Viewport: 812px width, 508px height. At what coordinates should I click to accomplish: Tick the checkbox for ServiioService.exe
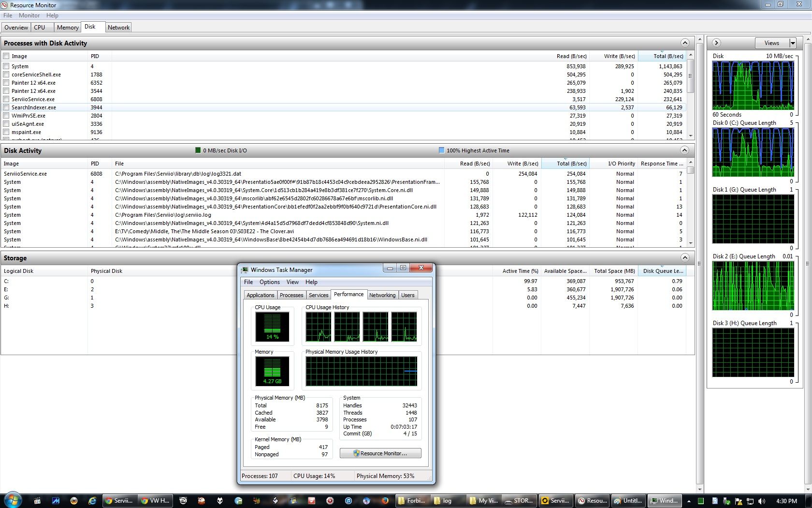pos(6,99)
